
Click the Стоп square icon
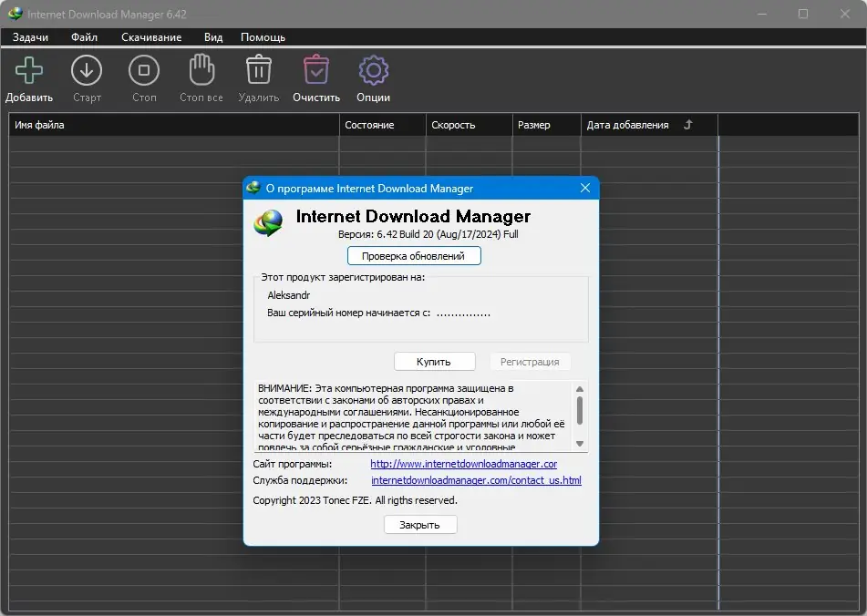tap(144, 70)
